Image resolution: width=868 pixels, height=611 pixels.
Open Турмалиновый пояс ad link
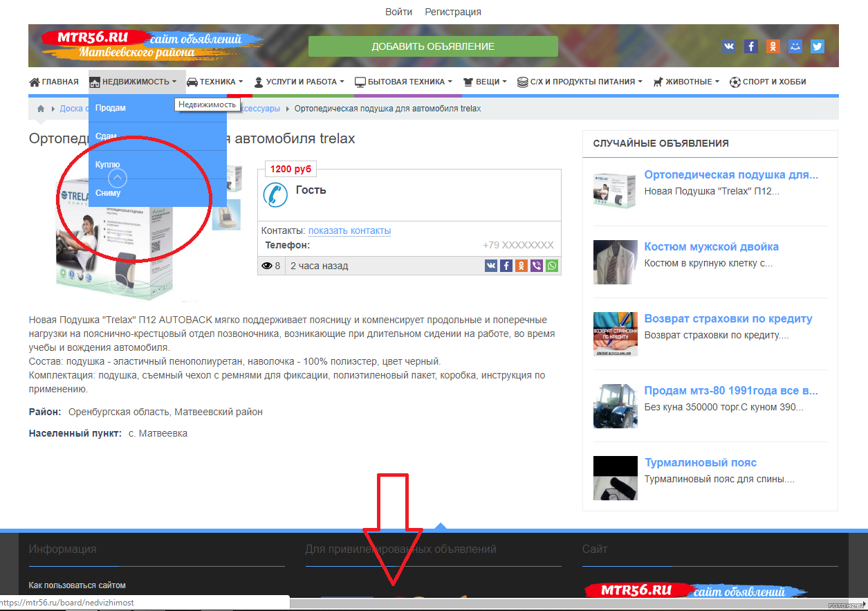coord(701,463)
